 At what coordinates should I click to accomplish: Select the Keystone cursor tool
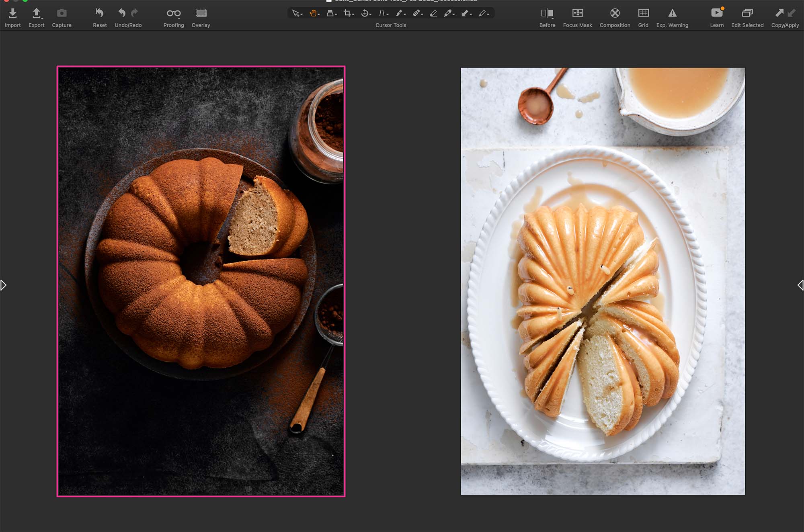382,13
